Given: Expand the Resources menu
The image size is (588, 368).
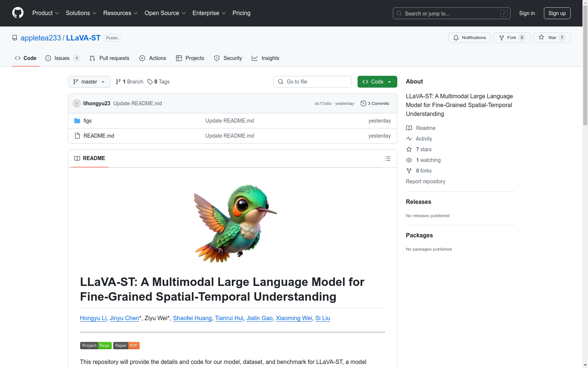Looking at the screenshot, I should click(x=121, y=13).
